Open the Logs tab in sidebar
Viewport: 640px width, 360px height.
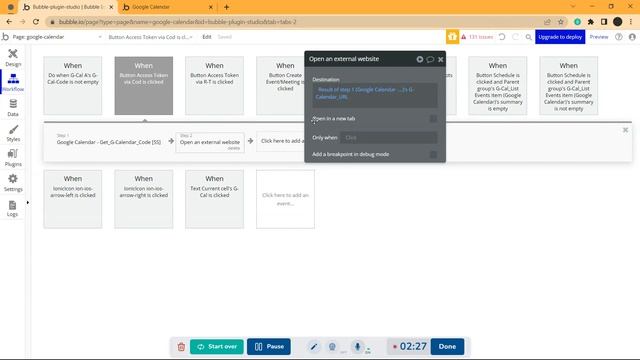(x=13, y=208)
